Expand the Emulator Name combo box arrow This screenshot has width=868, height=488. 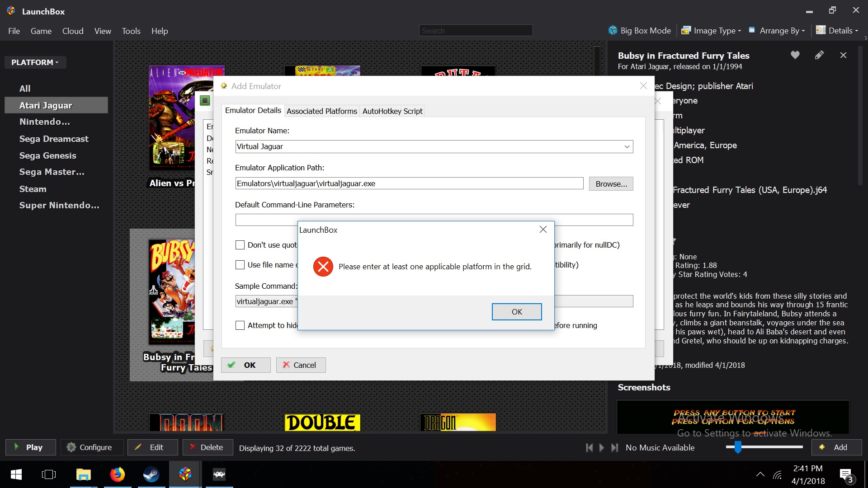(627, 146)
